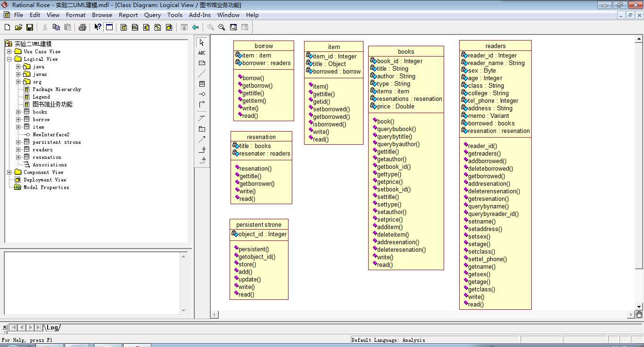Click the Open model folder icon
This screenshot has height=347, width=644.
[18, 27]
